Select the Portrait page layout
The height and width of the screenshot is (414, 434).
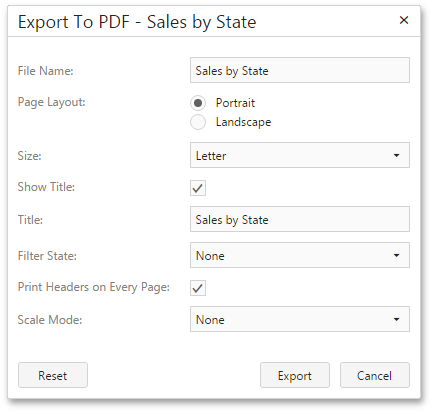click(x=198, y=103)
